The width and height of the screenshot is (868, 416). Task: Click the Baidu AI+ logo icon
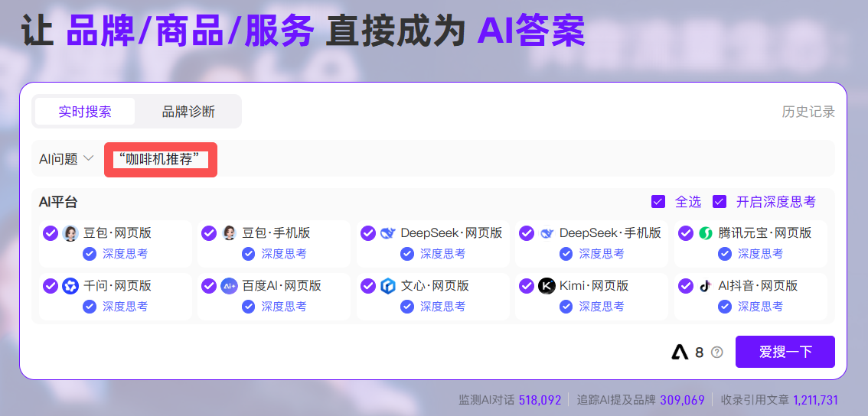(x=229, y=286)
